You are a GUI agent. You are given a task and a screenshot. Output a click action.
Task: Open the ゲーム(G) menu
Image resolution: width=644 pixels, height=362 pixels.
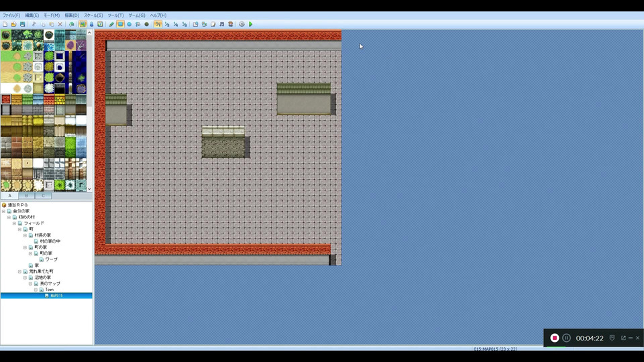[x=136, y=15]
